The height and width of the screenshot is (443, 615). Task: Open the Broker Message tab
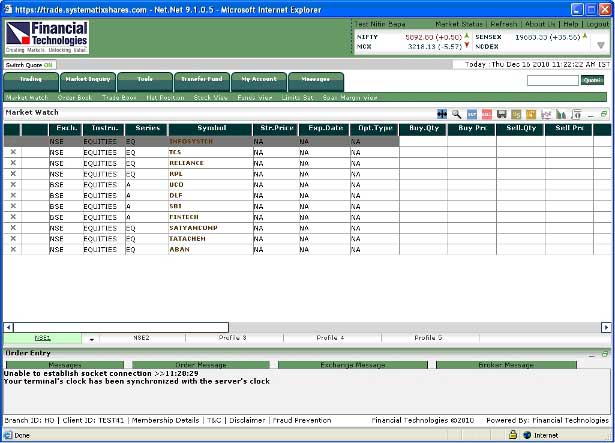506,365
